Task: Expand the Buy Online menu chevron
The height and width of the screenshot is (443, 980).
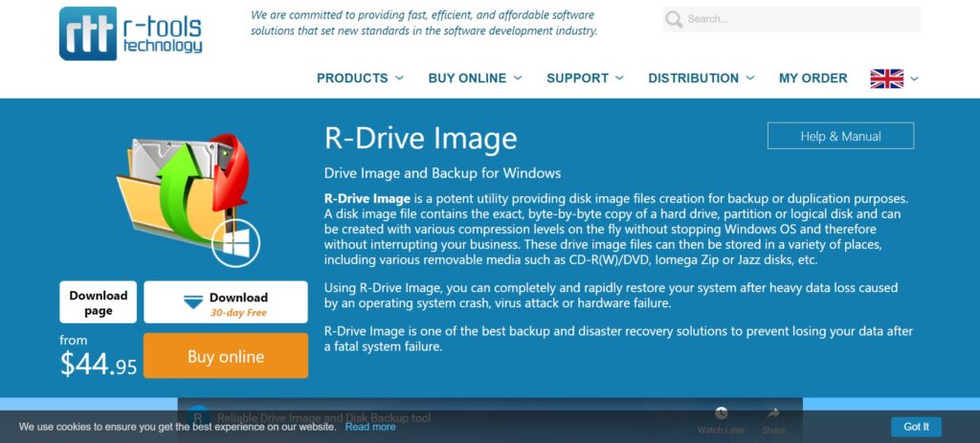Action: [x=518, y=78]
